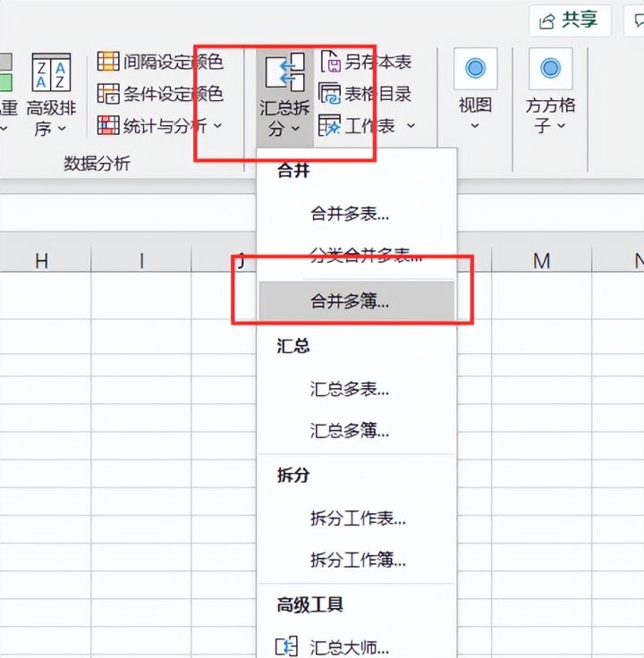Click the 统计与分析 icon
644x658 pixels.
tap(108, 125)
